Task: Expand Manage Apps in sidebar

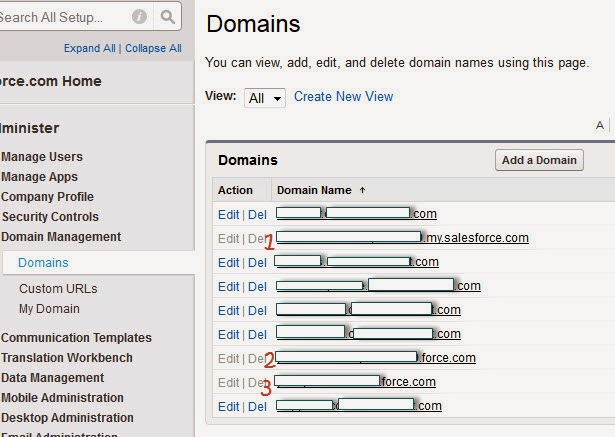Action: [40, 177]
